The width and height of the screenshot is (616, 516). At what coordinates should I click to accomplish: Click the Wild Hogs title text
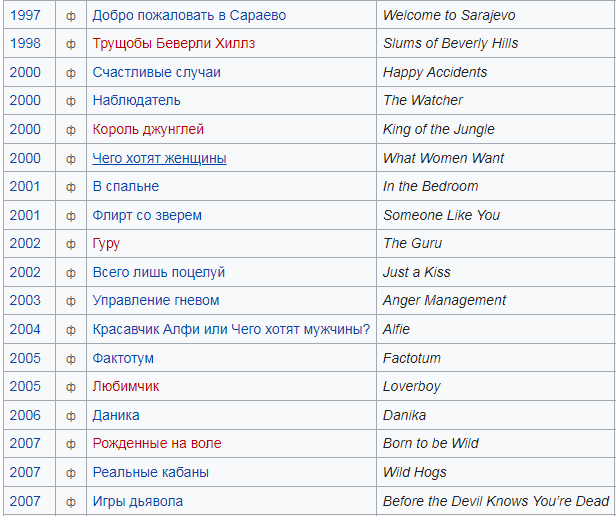pos(415,472)
